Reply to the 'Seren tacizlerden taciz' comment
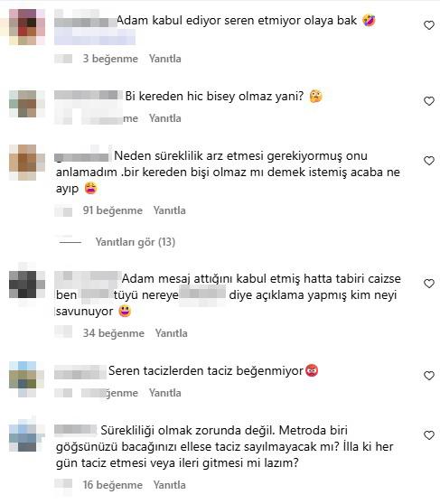Image resolution: width=440 pixels, height=504 pixels. tap(164, 393)
